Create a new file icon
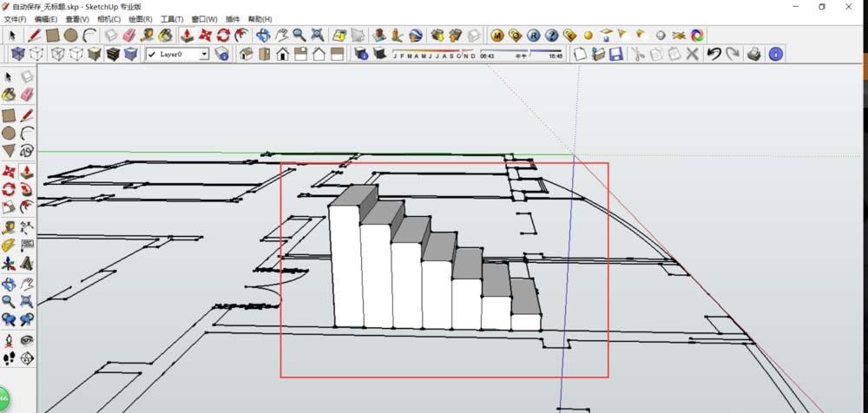Image resolution: width=868 pixels, height=413 pixels. 580,54
